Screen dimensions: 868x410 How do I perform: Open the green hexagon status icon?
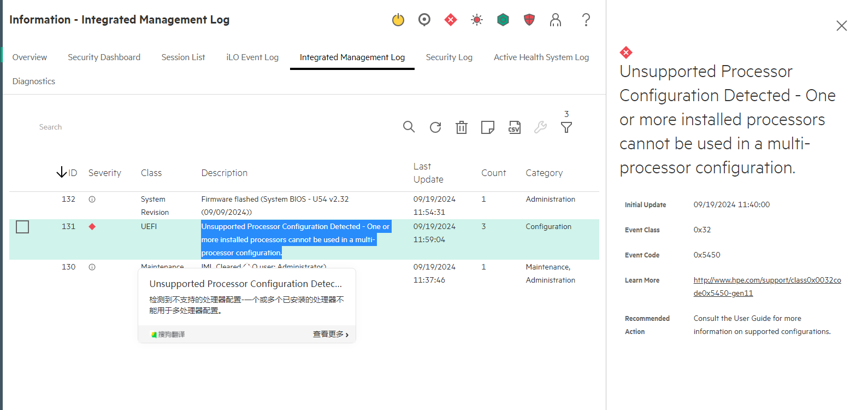coord(503,20)
